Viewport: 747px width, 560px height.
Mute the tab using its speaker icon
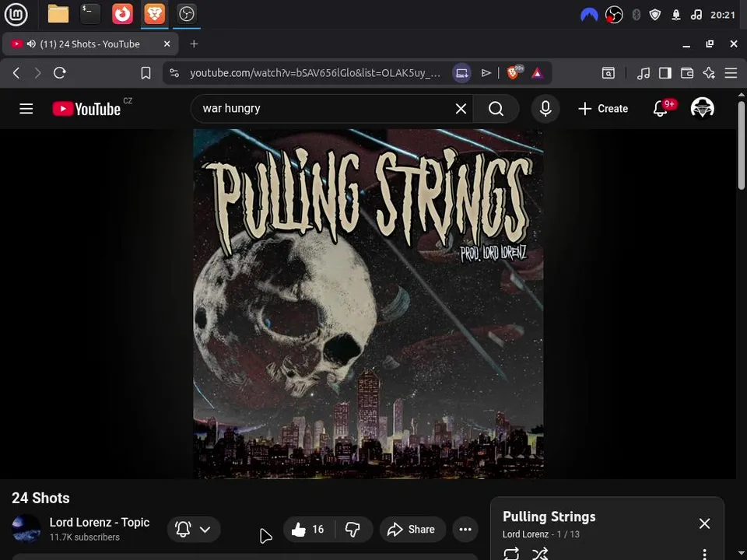click(x=31, y=44)
